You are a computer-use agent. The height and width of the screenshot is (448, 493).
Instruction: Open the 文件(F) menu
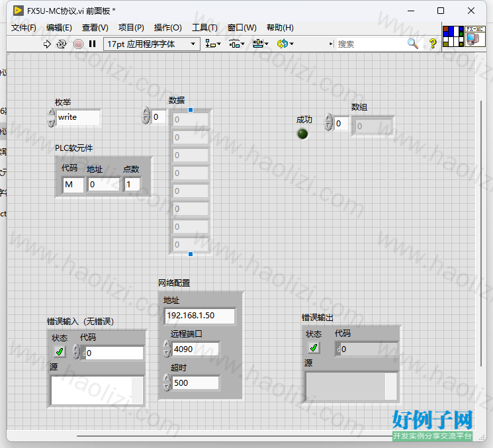[x=24, y=28]
